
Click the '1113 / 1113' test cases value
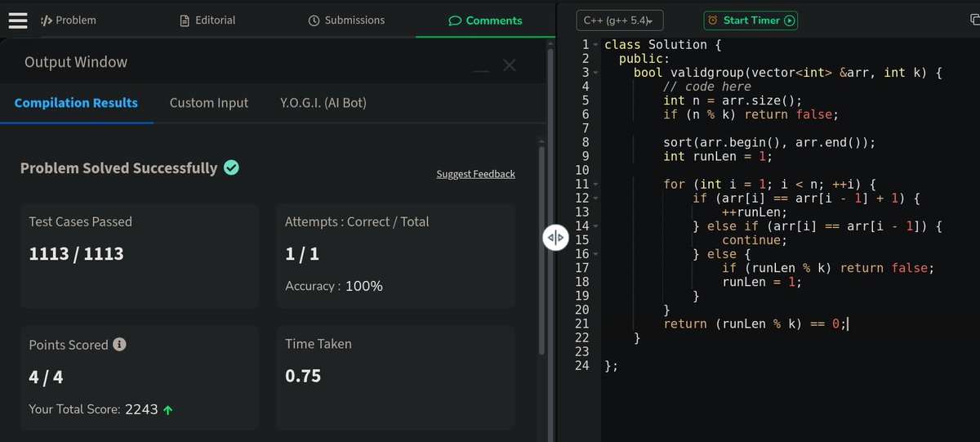[x=76, y=254]
